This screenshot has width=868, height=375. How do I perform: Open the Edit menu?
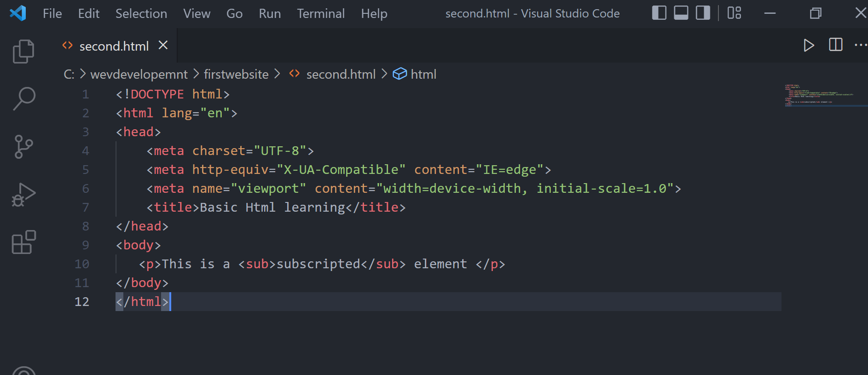click(x=89, y=13)
